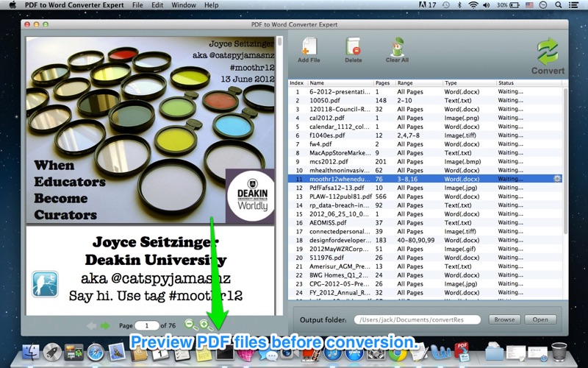The height and width of the screenshot is (368, 588).
Task: Click the previous page arrow
Action: point(91,325)
